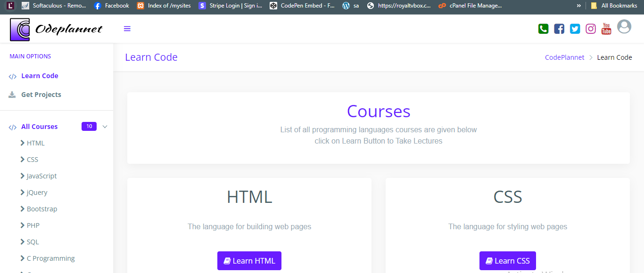Open the YouTube icon in header

(x=606, y=29)
